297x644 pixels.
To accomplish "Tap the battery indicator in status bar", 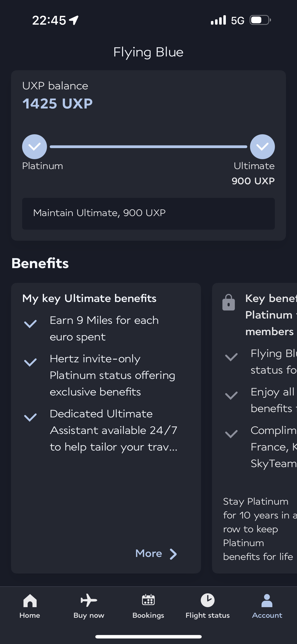I will click(x=260, y=20).
